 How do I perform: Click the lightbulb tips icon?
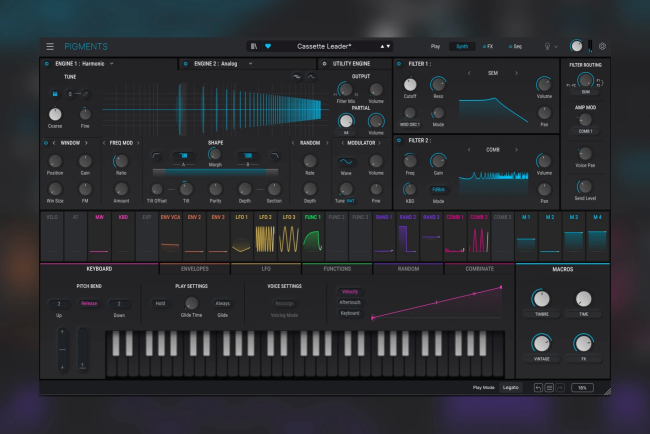click(x=547, y=46)
